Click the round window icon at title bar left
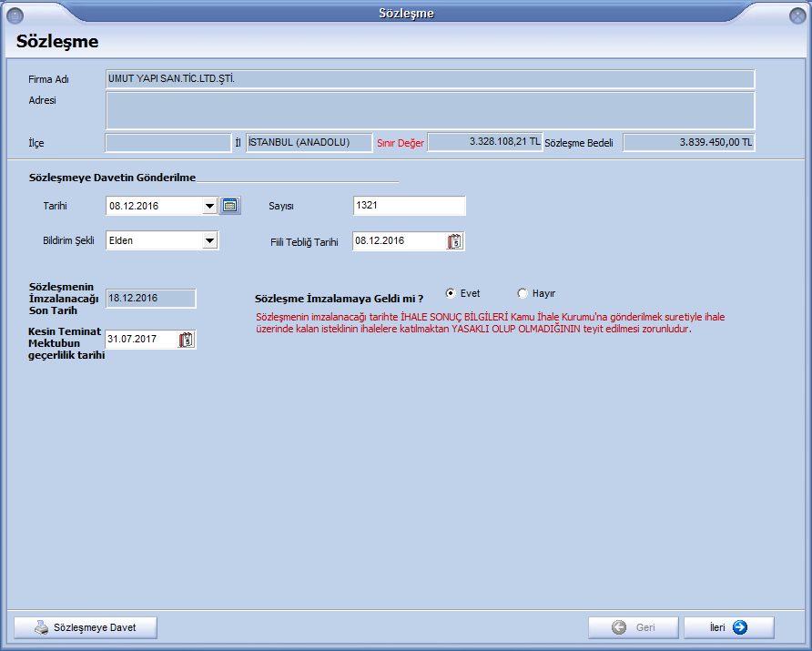The height and width of the screenshot is (651, 812). point(15,13)
